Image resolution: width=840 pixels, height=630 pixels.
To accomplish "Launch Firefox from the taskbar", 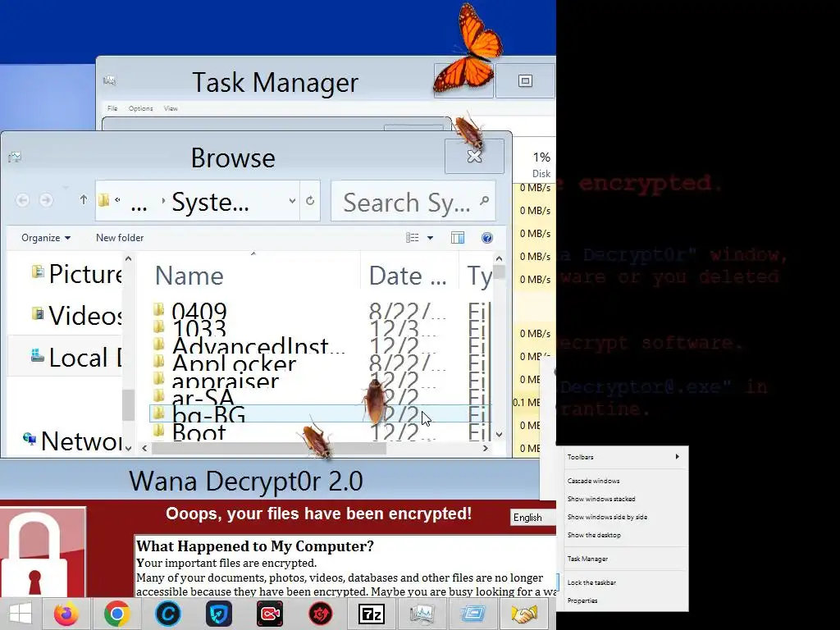I will tap(66, 614).
